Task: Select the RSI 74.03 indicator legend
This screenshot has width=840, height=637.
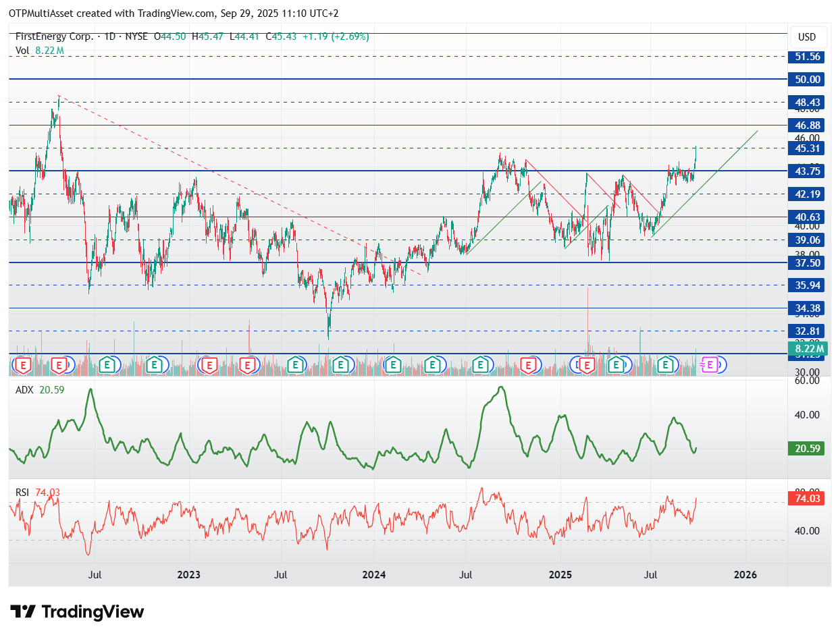Action: (38, 493)
